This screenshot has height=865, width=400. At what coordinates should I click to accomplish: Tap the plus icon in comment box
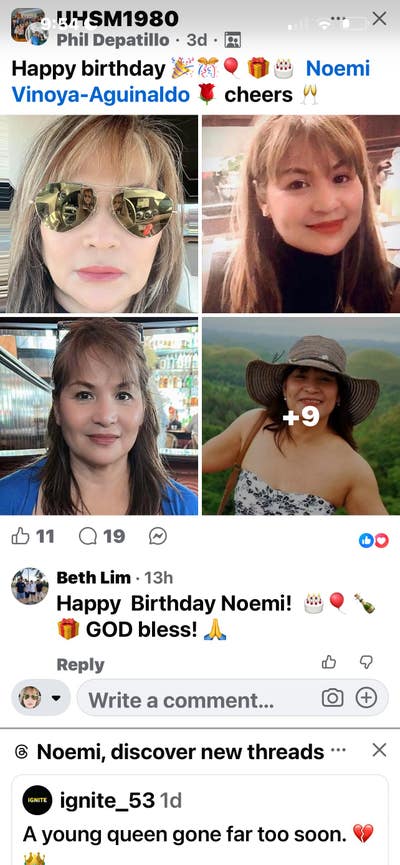point(366,698)
